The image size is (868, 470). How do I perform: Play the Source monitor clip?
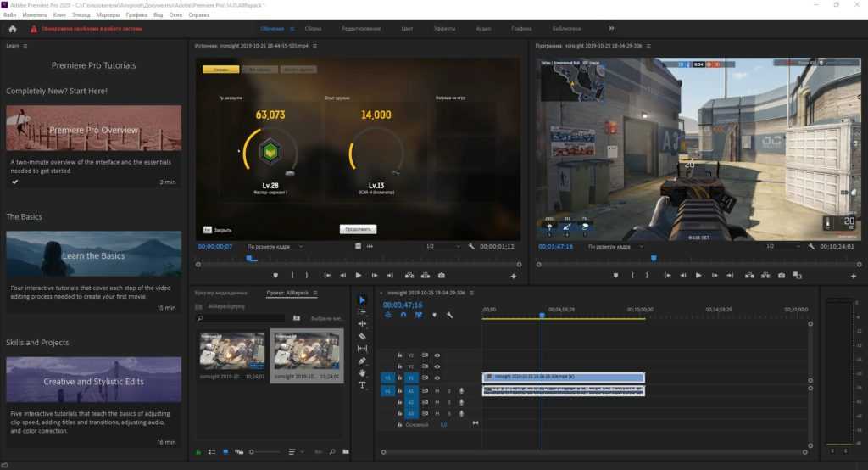coord(359,276)
